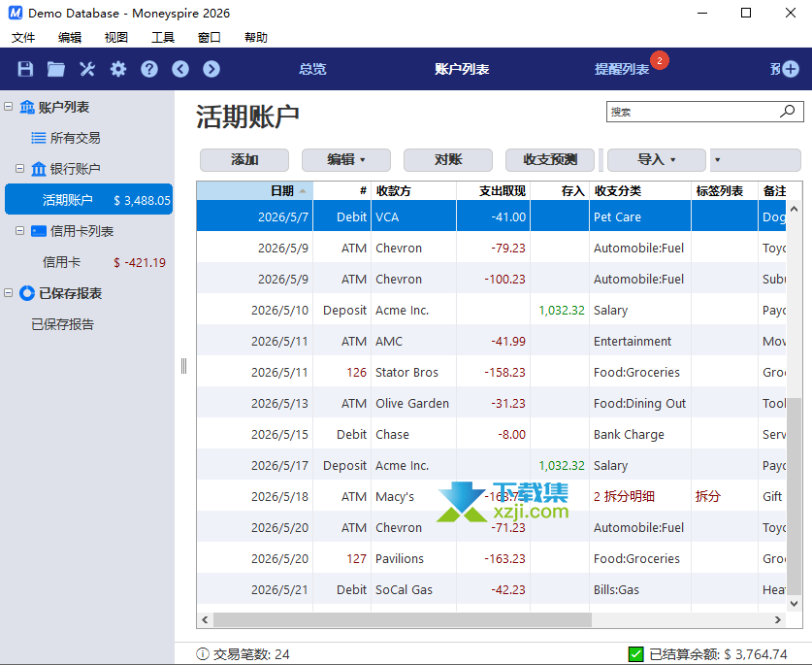This screenshot has width=812, height=665.
Task: Open the 编辑 button dropdown
Action: pyautogui.click(x=346, y=159)
